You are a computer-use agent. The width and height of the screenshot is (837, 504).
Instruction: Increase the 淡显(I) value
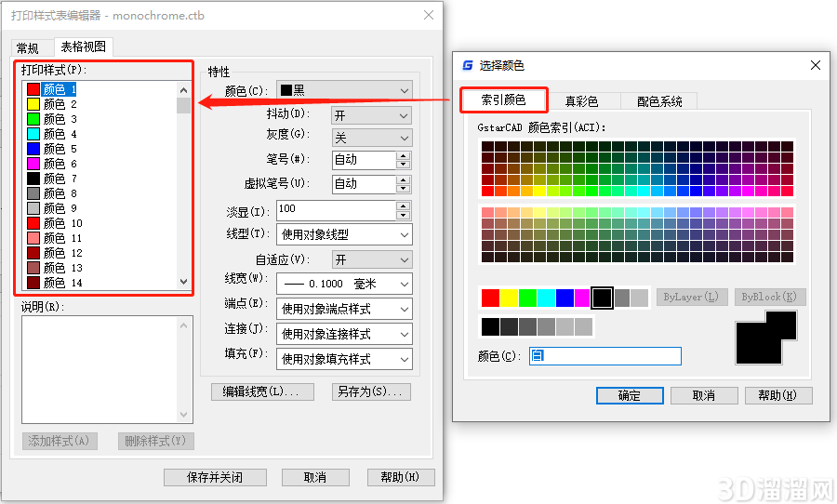click(404, 206)
